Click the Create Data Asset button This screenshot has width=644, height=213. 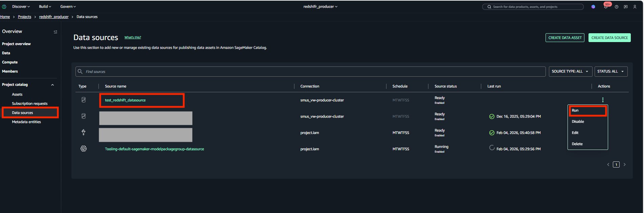pyautogui.click(x=565, y=38)
